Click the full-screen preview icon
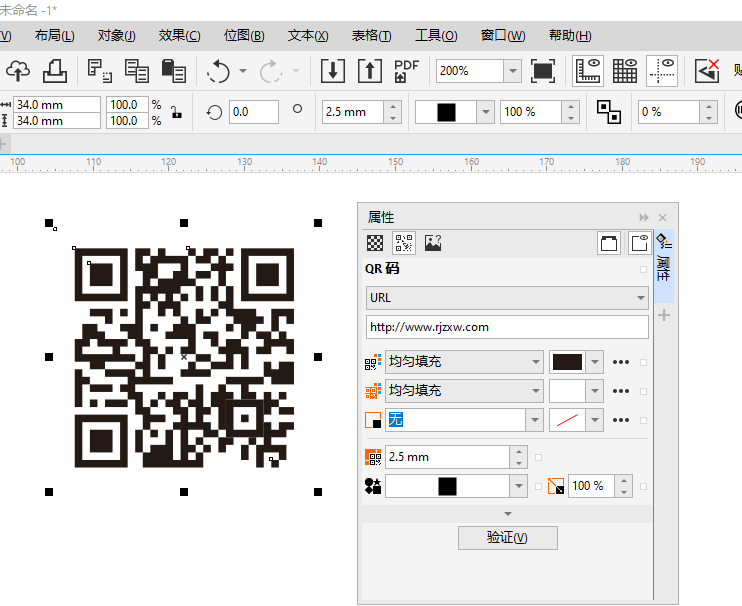The width and height of the screenshot is (742, 606). coord(543,71)
